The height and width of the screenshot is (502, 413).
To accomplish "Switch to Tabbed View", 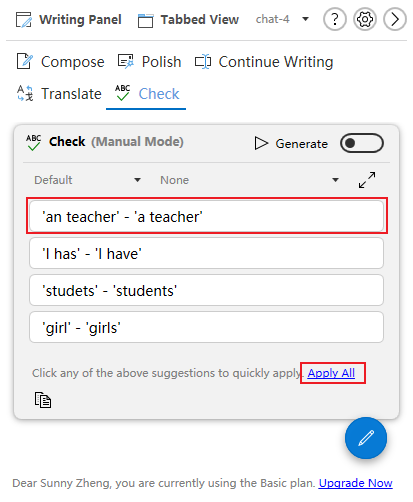I will pyautogui.click(x=188, y=20).
